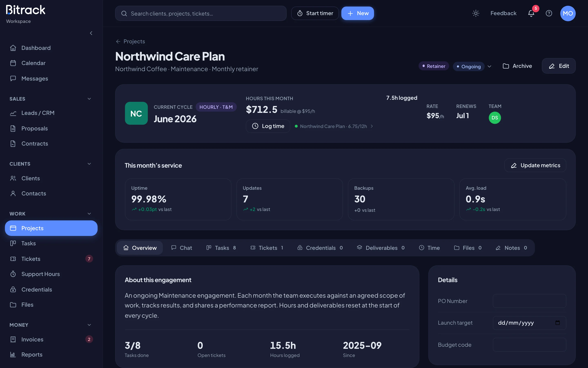Viewport: 588px width, 368px height.
Task: Click the PO Number input field
Action: [529, 301]
